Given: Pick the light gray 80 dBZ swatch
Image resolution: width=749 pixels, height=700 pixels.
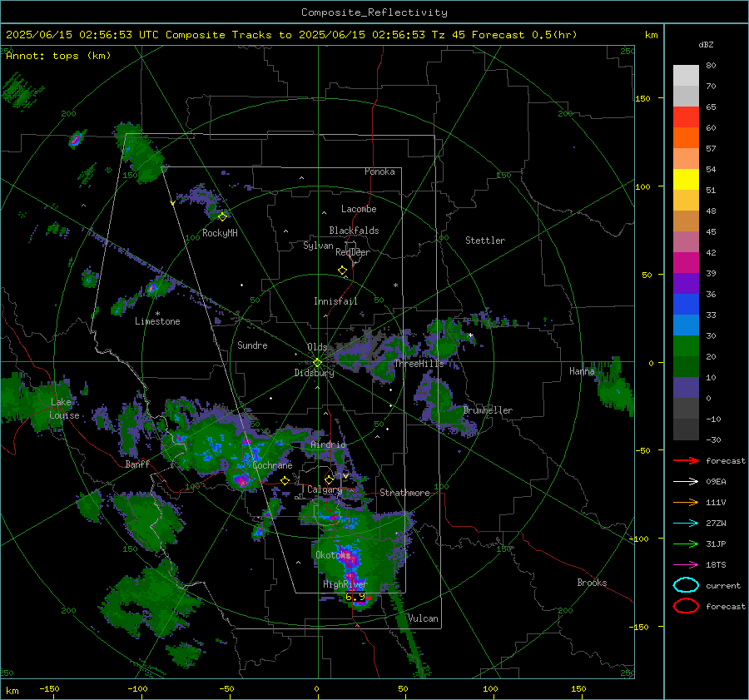Looking at the screenshot, I should [686, 75].
